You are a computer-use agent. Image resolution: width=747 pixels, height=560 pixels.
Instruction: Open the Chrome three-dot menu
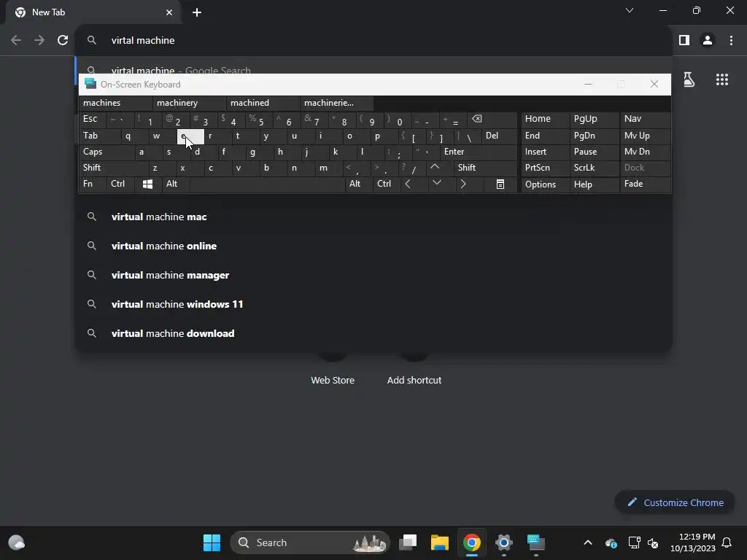coord(731,41)
